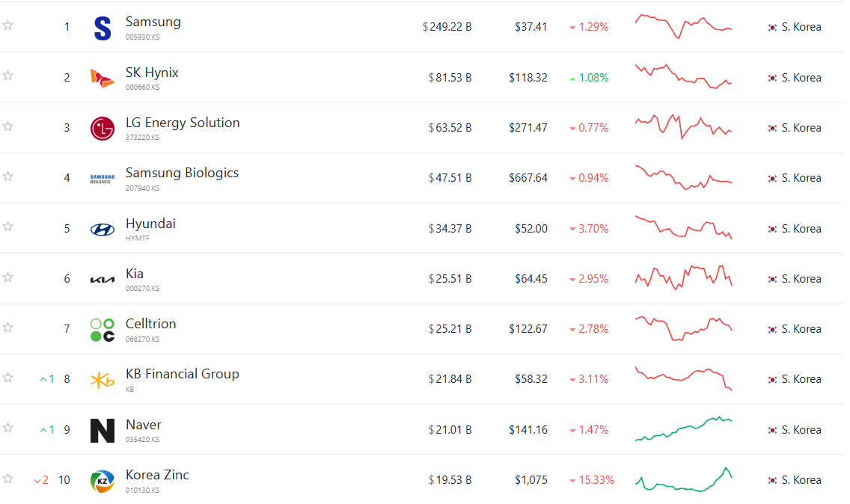Click the Hyundai logo icon

tap(103, 229)
